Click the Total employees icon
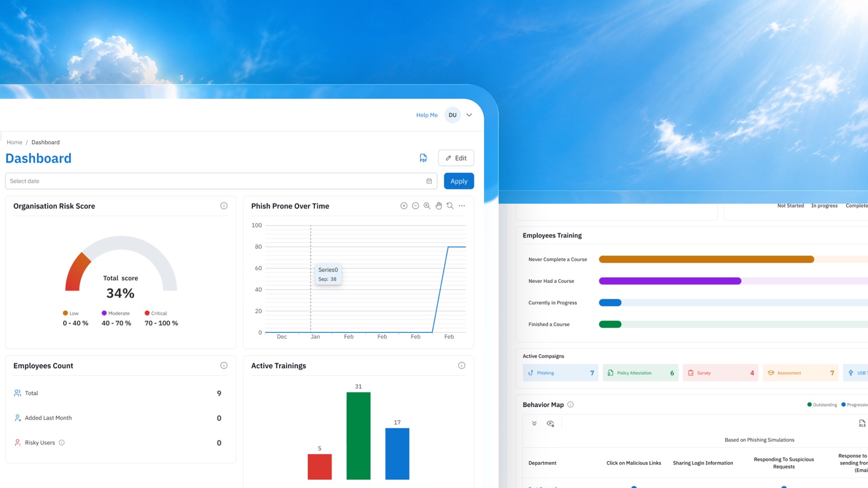Image resolution: width=868 pixels, height=488 pixels. [x=17, y=393]
